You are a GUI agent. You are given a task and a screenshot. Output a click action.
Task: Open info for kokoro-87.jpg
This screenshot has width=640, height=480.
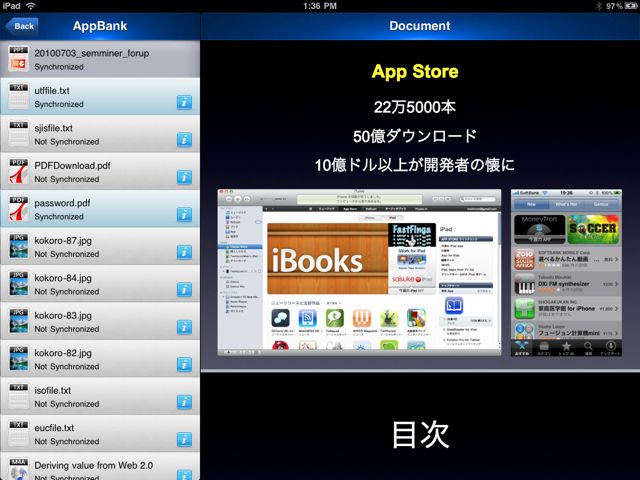click(x=184, y=252)
